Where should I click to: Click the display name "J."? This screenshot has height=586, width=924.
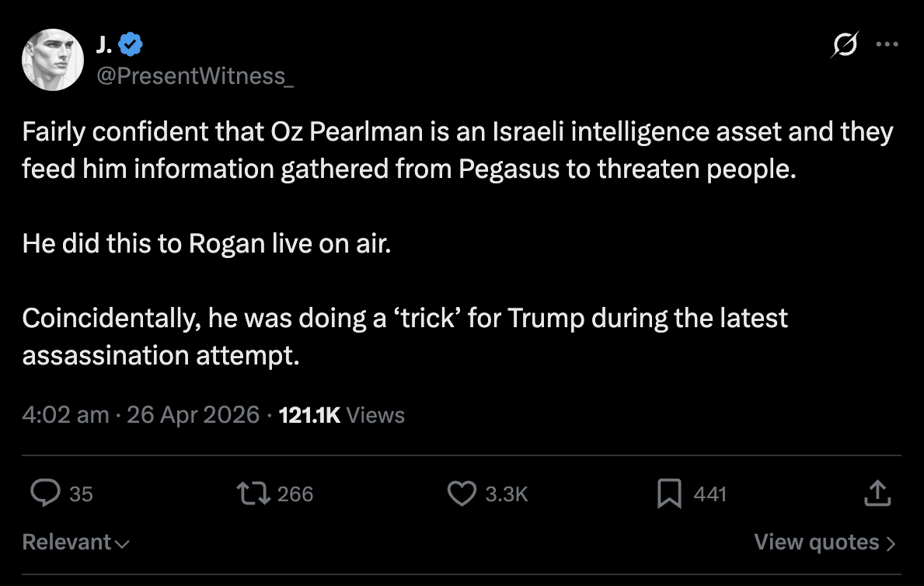[104, 47]
